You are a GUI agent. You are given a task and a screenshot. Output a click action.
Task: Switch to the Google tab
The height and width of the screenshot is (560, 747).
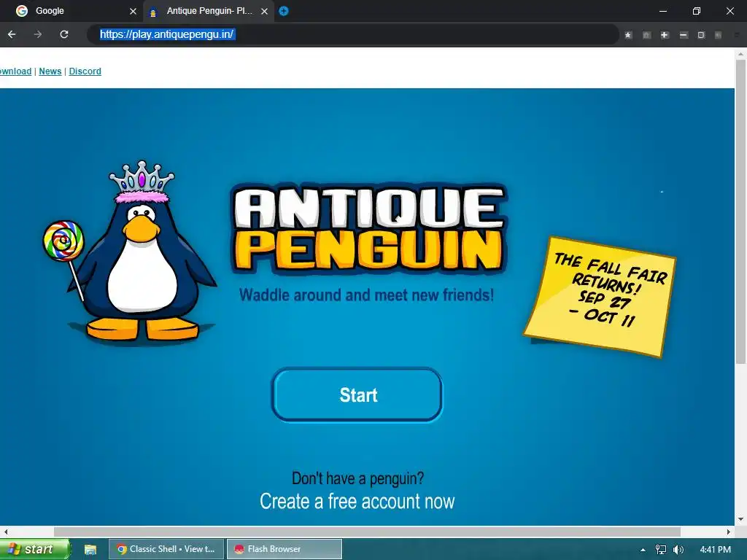[x=71, y=11]
